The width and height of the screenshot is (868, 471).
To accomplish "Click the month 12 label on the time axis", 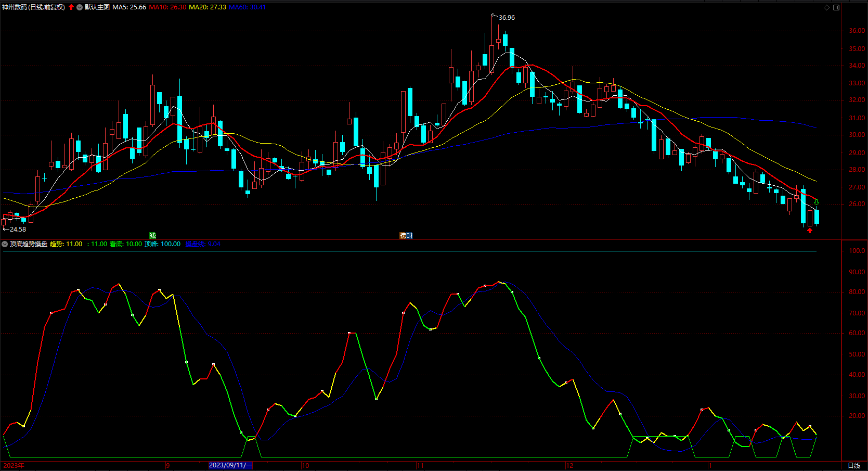I will pyautogui.click(x=570, y=466).
